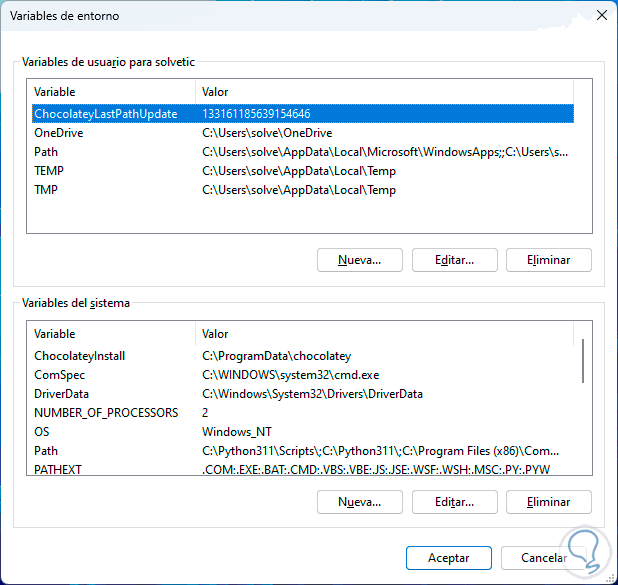Select the TEMP user variable

[x=49, y=171]
